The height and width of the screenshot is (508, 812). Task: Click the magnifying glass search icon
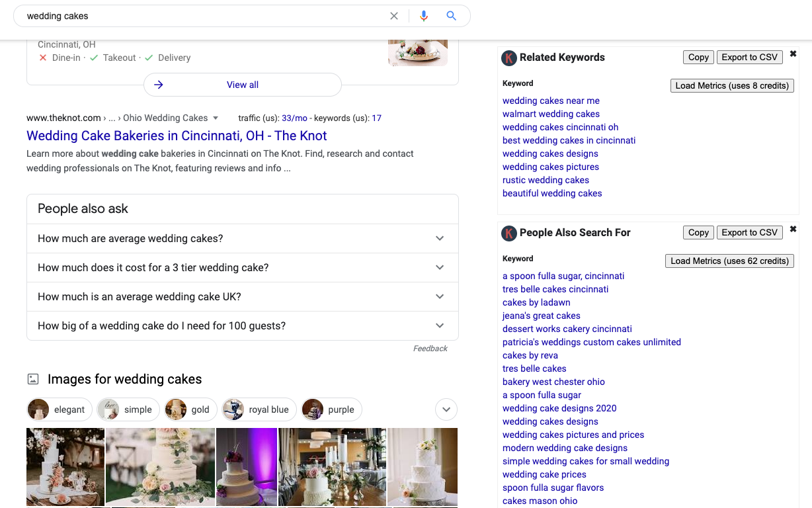click(452, 16)
